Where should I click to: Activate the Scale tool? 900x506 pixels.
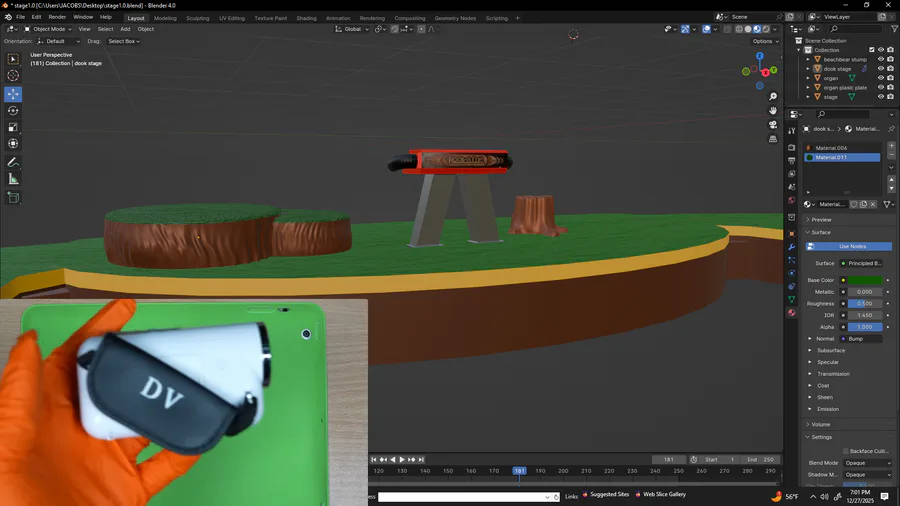(x=13, y=128)
